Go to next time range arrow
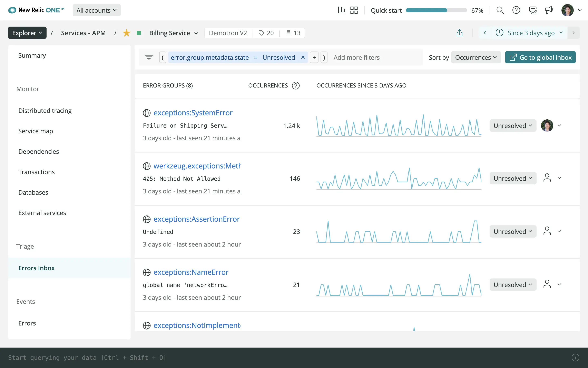The width and height of the screenshot is (588, 368). [574, 33]
